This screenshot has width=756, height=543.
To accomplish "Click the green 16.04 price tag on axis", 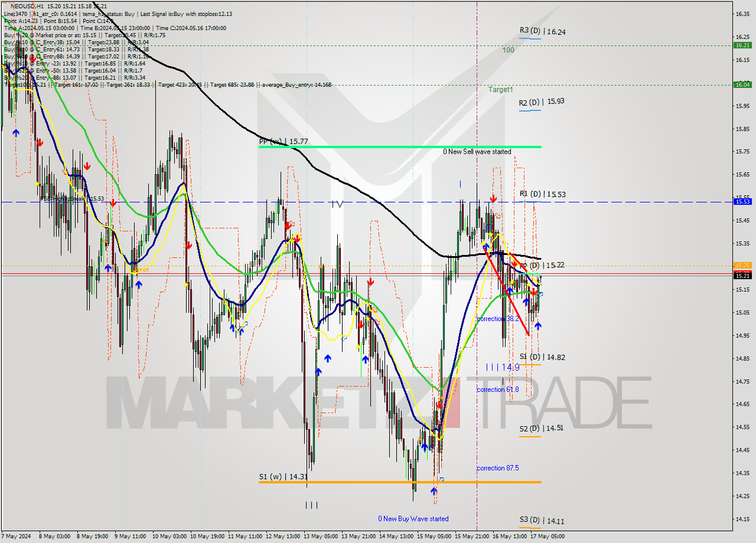I will pyautogui.click(x=742, y=84).
